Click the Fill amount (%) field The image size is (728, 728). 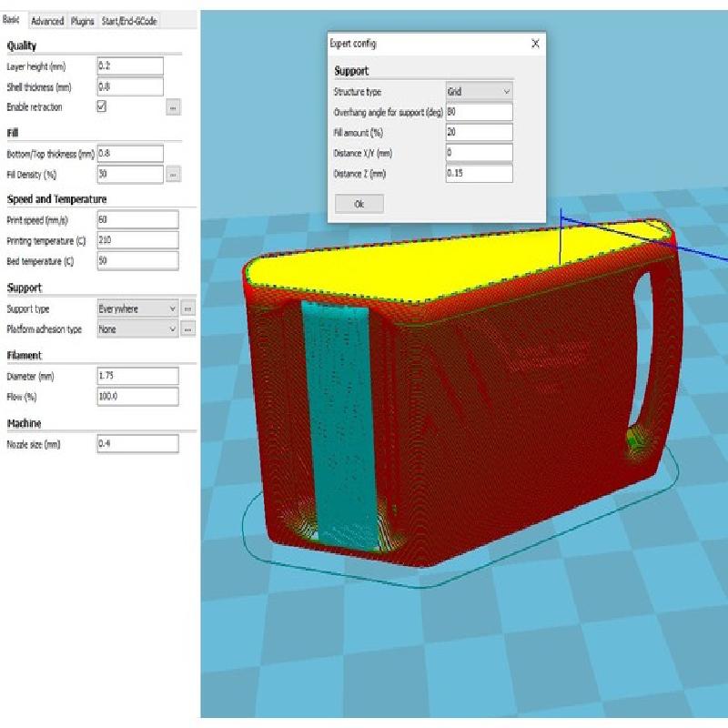point(479,132)
